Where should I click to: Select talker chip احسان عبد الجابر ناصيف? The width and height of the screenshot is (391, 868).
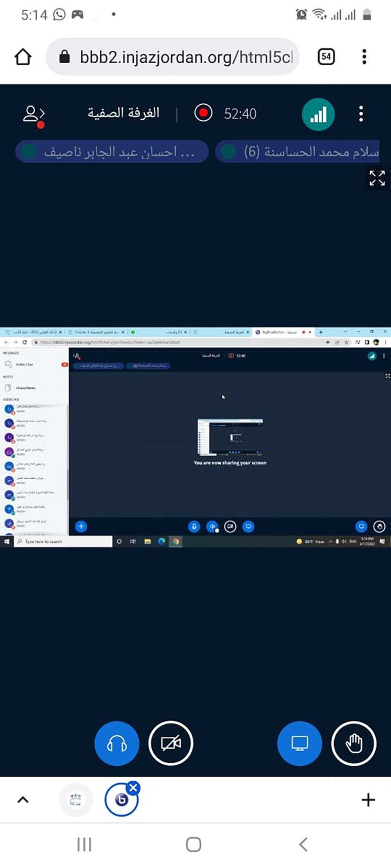pos(112,152)
